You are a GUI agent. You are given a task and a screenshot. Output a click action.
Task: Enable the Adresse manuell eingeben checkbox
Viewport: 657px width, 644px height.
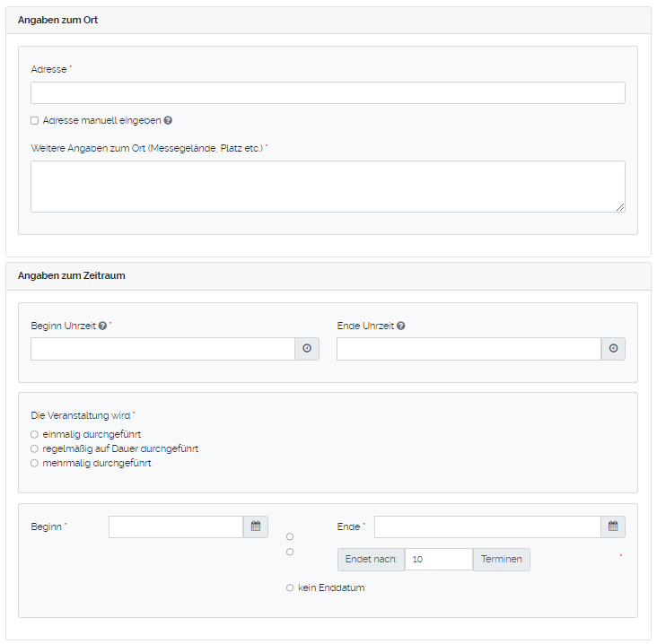pos(34,120)
